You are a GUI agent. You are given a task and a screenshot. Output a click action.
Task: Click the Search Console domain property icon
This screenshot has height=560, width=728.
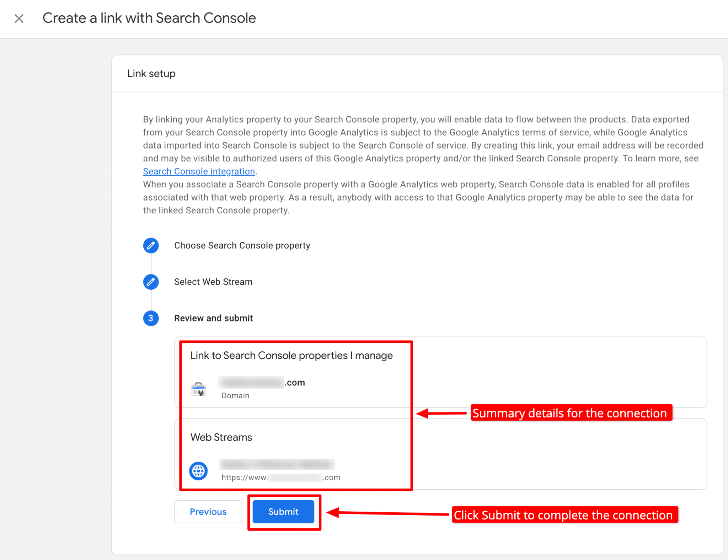(198, 389)
